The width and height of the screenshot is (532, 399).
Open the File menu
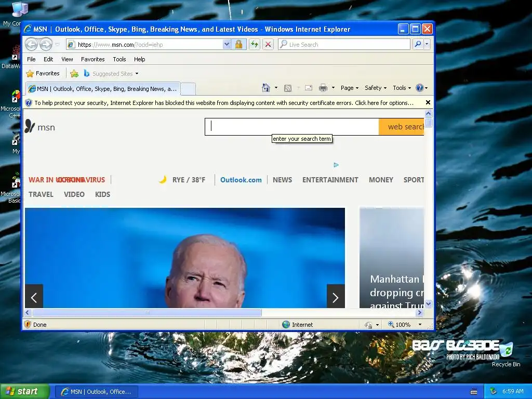tap(31, 59)
